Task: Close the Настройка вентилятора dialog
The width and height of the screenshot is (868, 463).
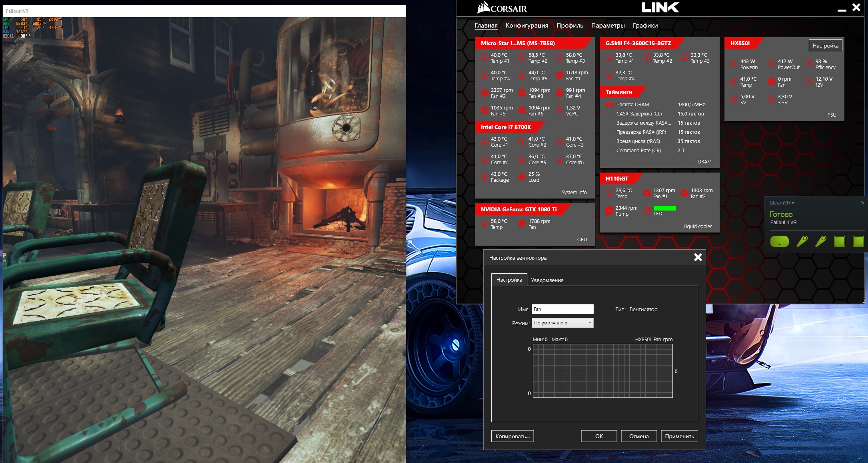Action: (x=698, y=257)
